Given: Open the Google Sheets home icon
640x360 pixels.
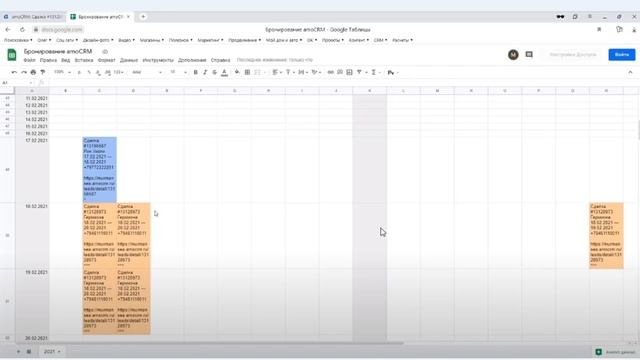Looking at the screenshot, I should pyautogui.click(x=12, y=55).
